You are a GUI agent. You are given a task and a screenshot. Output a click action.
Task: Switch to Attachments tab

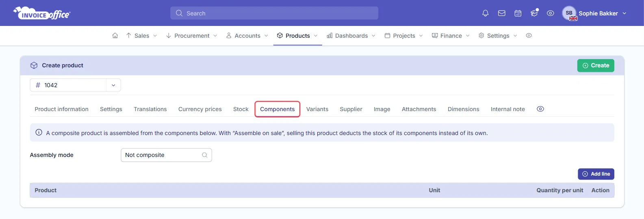click(x=419, y=109)
